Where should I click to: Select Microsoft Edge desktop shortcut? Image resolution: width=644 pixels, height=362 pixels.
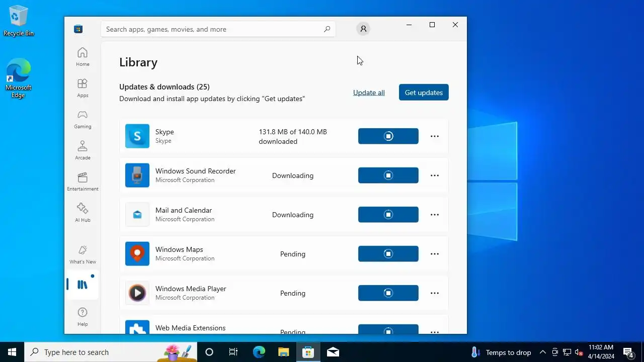click(x=19, y=78)
